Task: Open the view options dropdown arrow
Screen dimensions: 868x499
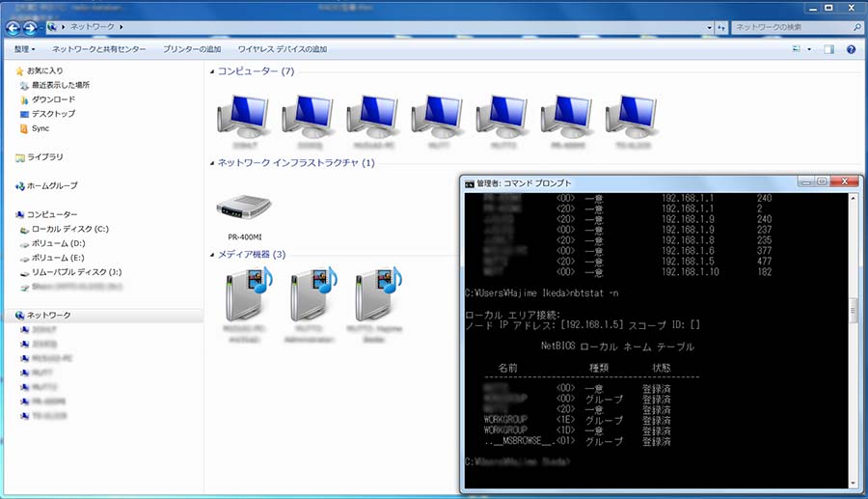Action: pyautogui.click(x=808, y=48)
